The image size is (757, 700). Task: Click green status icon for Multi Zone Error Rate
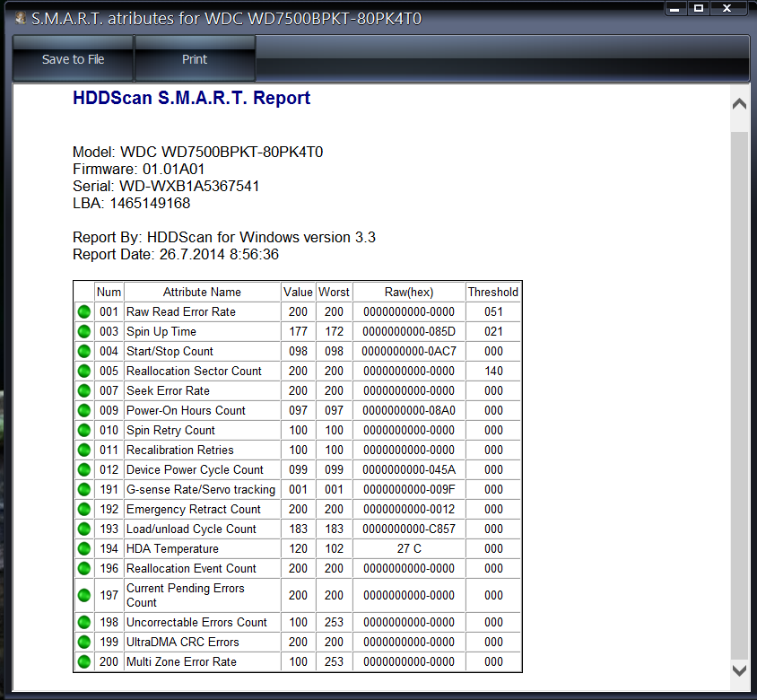click(x=84, y=661)
